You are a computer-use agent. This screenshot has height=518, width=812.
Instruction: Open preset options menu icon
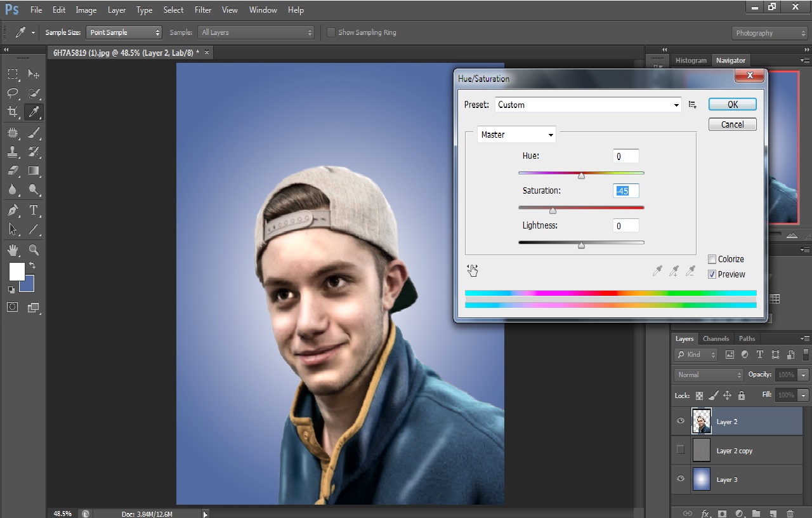693,105
